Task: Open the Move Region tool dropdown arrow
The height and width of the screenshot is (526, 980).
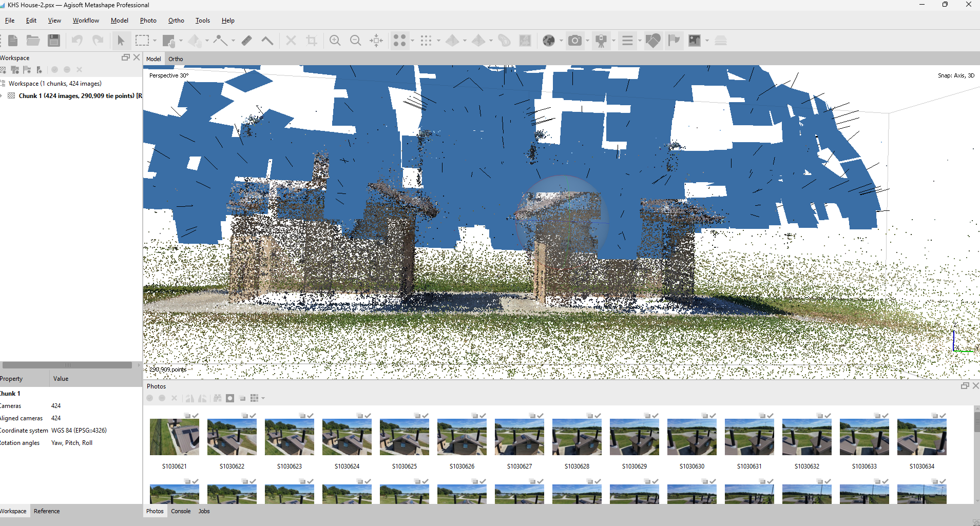Action: 181,41
